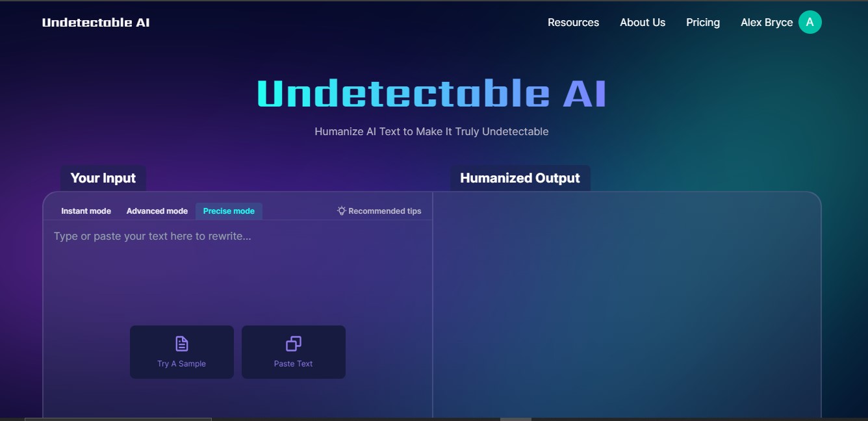
Task: Select the Instant mode tab
Action: pos(85,210)
